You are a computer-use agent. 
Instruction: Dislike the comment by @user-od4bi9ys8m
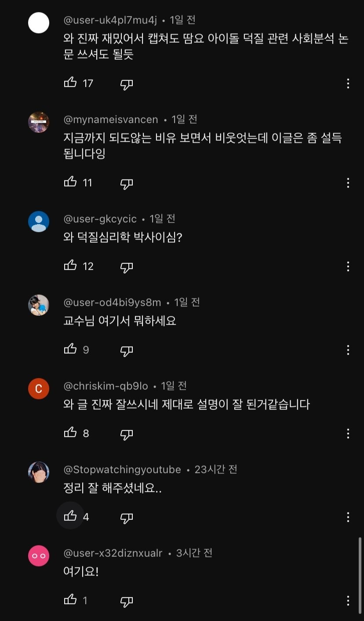[x=127, y=351]
